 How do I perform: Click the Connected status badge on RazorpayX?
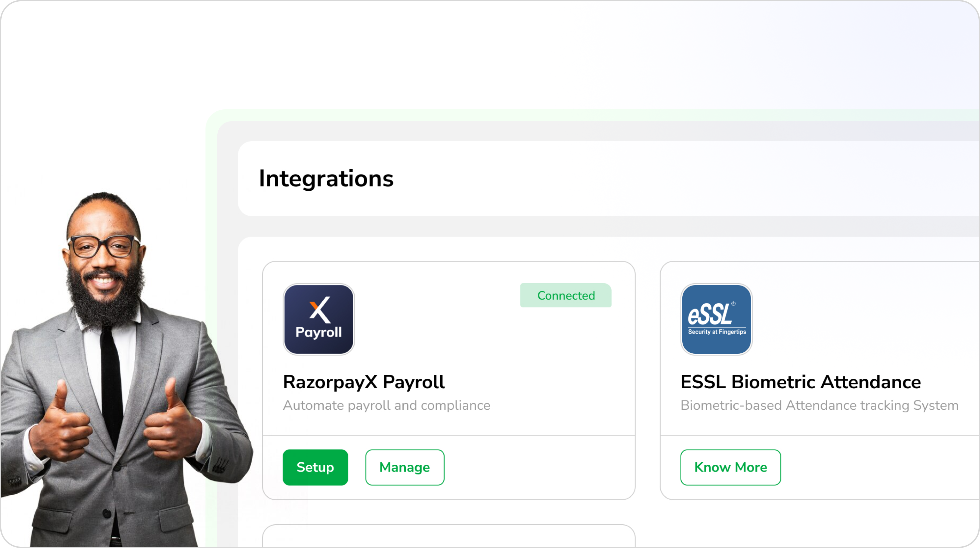(565, 295)
